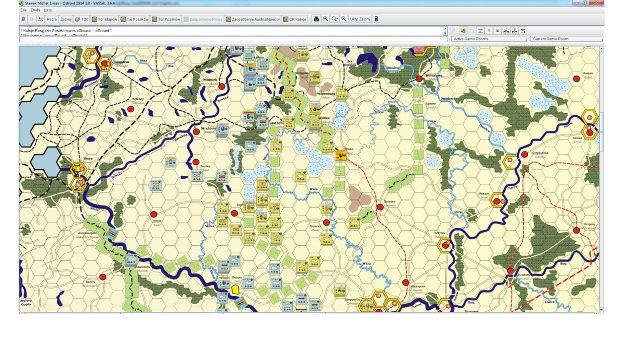The image size is (644, 349).
Task: Click the Graudenz fortress hex
Action: pos(105,64)
